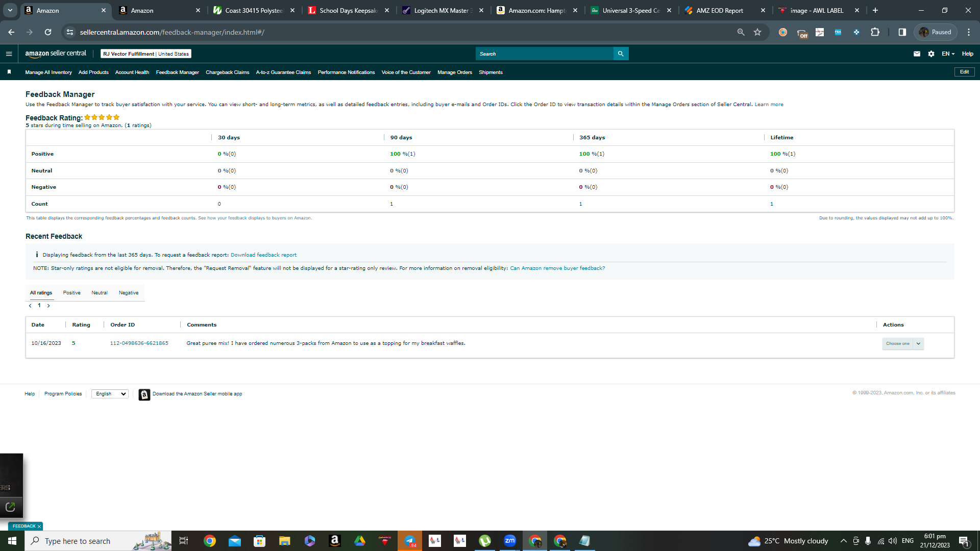
Task: Open the browser zoom magnifier icon
Action: tap(741, 32)
